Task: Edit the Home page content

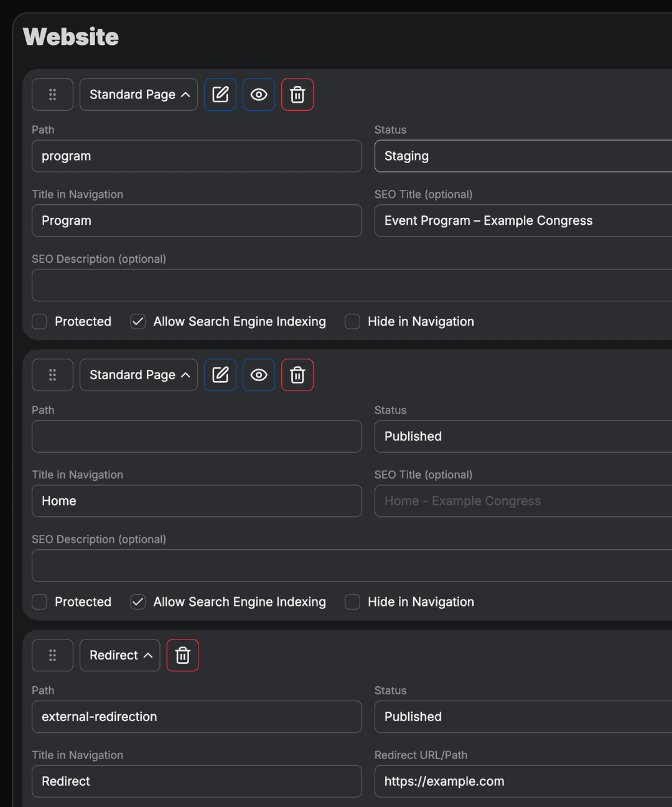Action: click(220, 375)
